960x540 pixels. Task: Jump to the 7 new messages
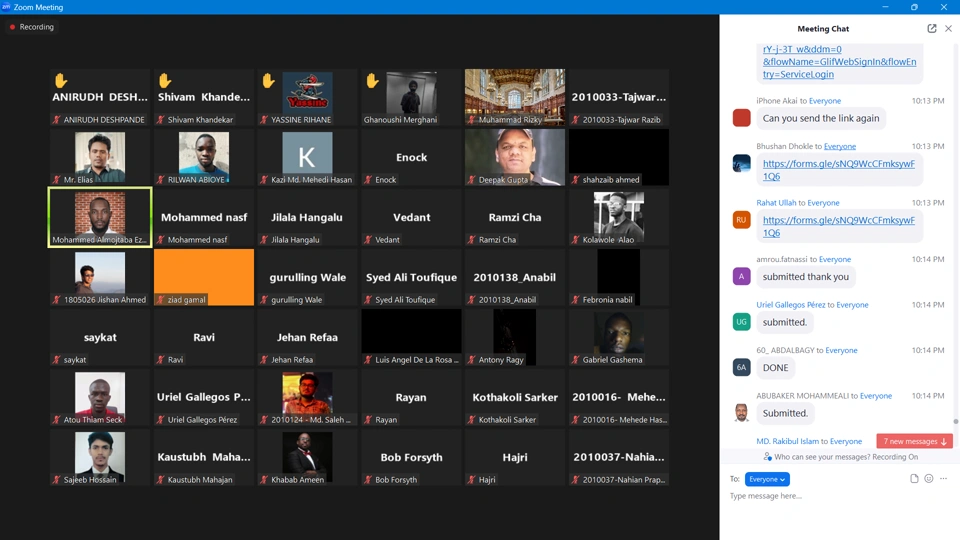coord(915,441)
